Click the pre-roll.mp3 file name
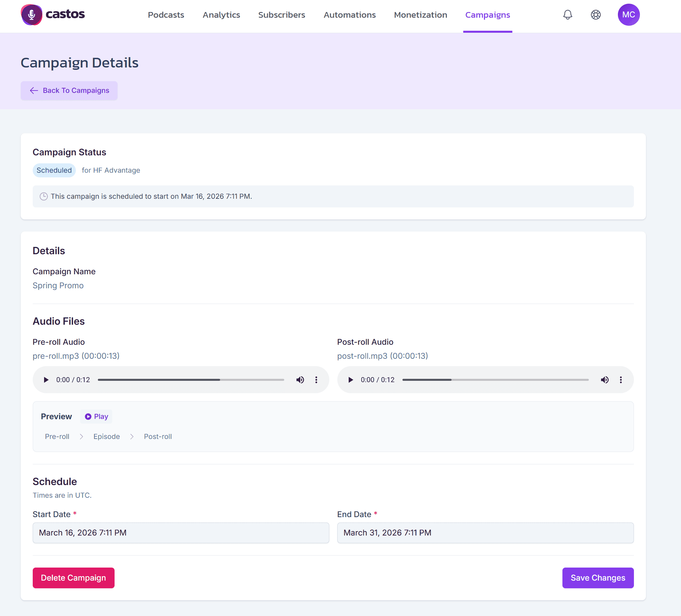Screen dimensions: 681x616 [76, 356]
